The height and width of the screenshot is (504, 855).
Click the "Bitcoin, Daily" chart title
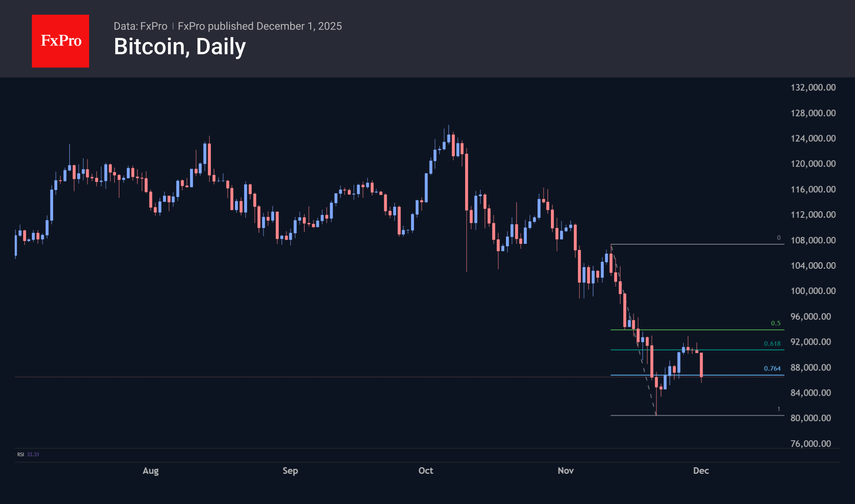point(180,47)
